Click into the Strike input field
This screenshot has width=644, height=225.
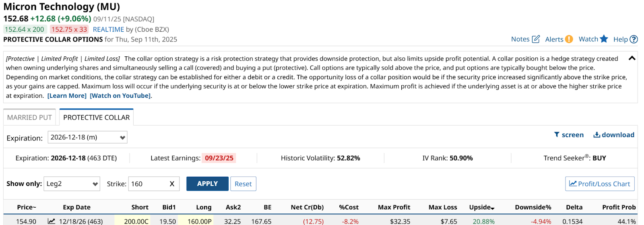click(x=149, y=184)
